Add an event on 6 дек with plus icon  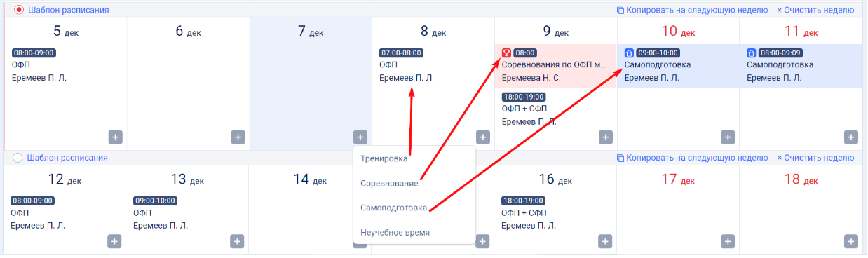tap(238, 137)
